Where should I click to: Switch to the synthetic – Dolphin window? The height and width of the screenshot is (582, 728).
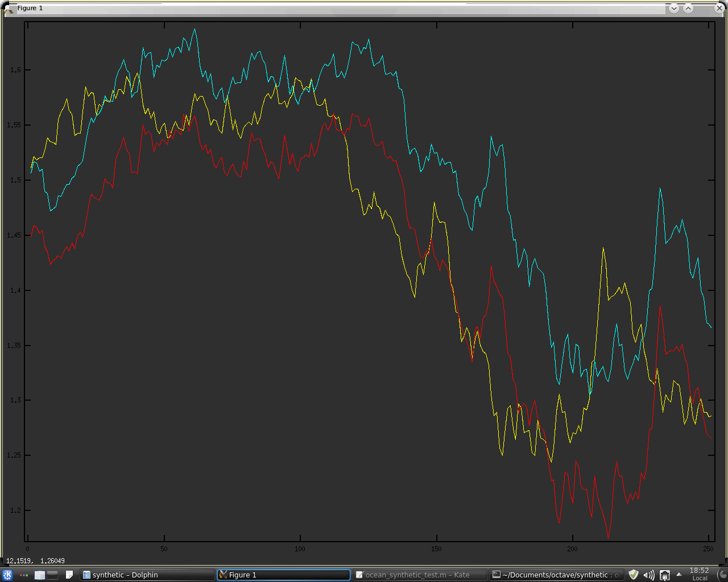point(147,575)
